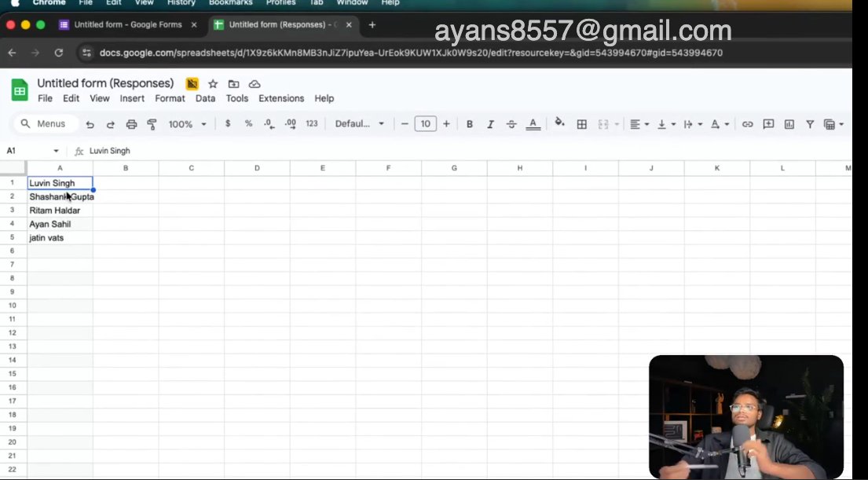Open the 123 more formats menu
This screenshot has height=480, width=868.
pos(312,124)
